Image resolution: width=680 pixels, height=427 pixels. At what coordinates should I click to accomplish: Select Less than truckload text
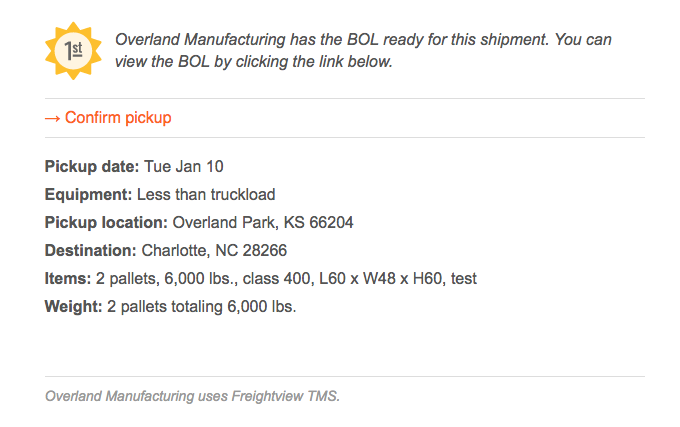206,195
